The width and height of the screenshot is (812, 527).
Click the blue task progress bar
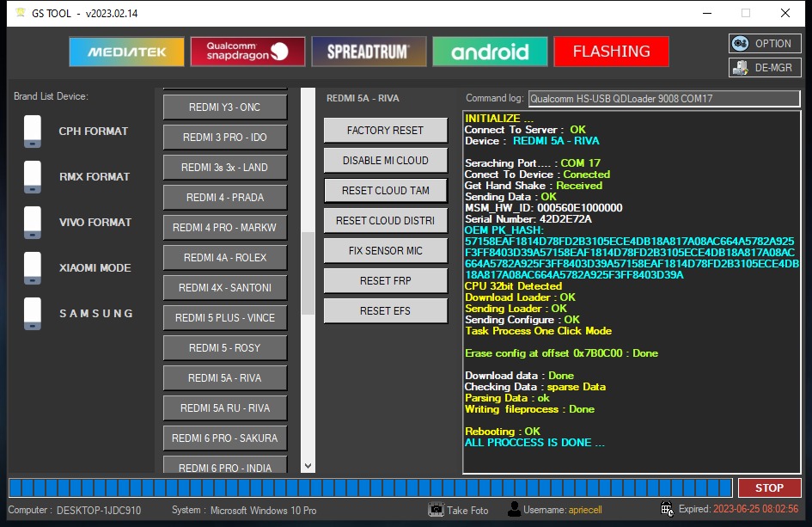pyautogui.click(x=370, y=487)
